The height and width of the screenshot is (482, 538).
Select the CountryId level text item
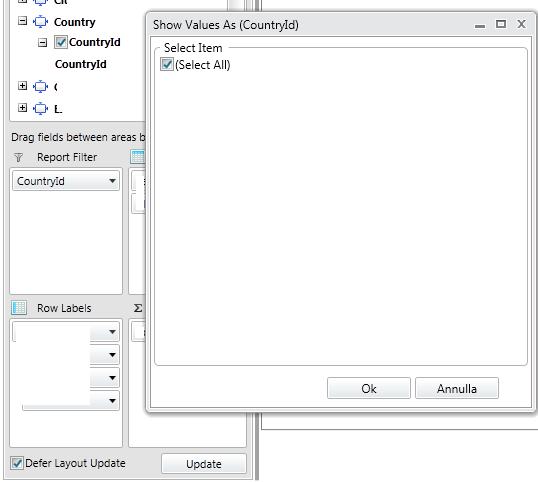click(81, 64)
